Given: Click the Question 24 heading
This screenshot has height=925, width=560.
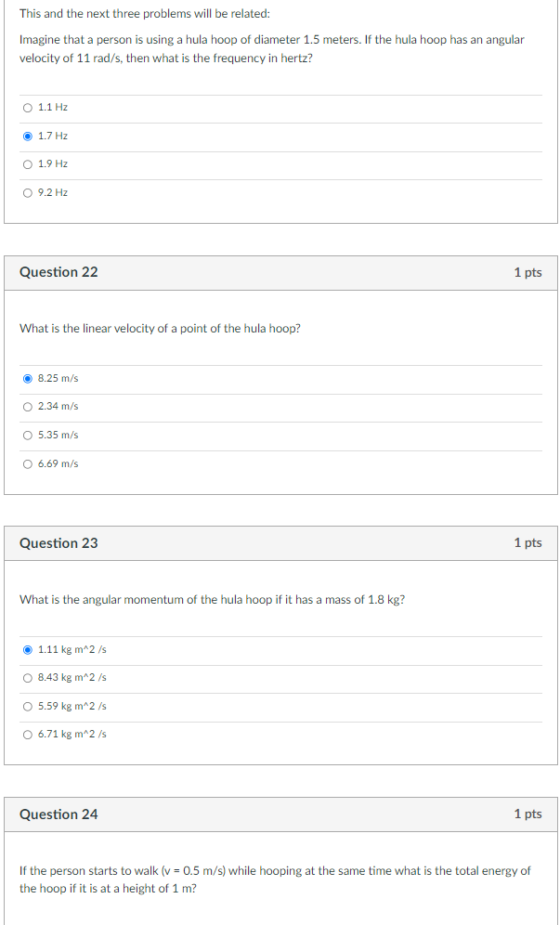Looking at the screenshot, I should (x=59, y=814).
